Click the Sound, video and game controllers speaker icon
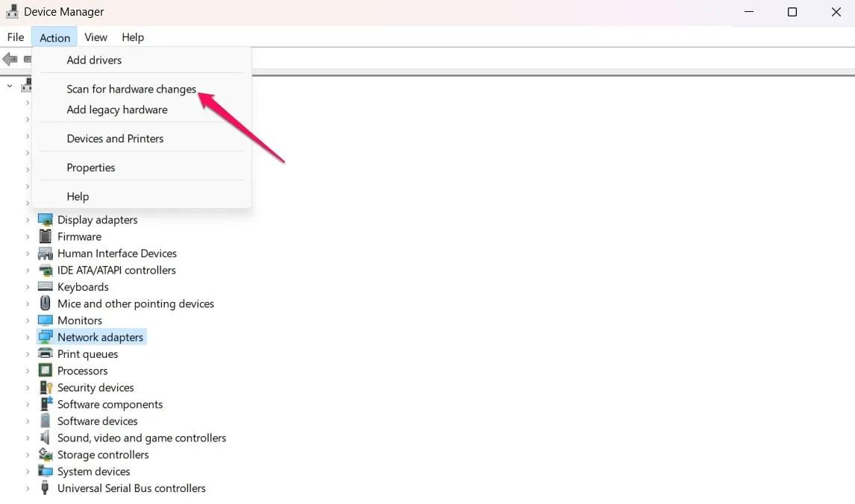 46,438
